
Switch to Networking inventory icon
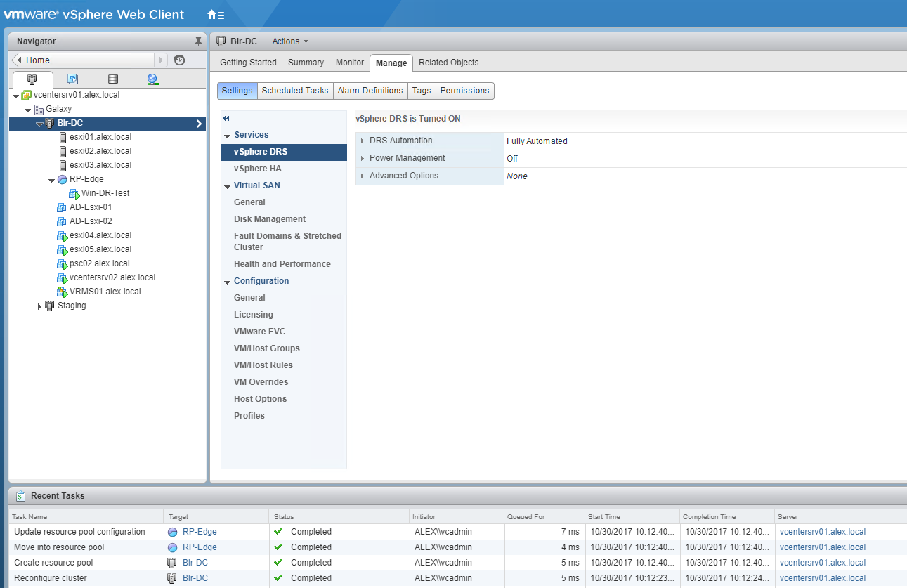pyautogui.click(x=152, y=79)
